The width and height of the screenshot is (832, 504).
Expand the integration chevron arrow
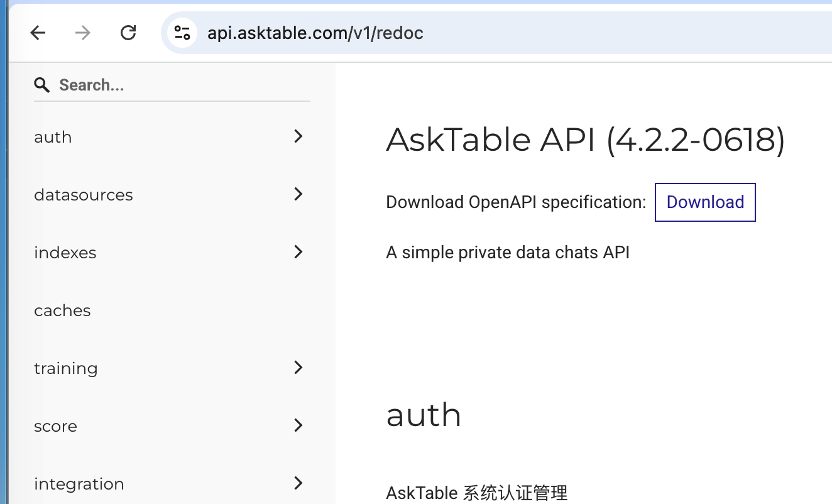click(298, 483)
